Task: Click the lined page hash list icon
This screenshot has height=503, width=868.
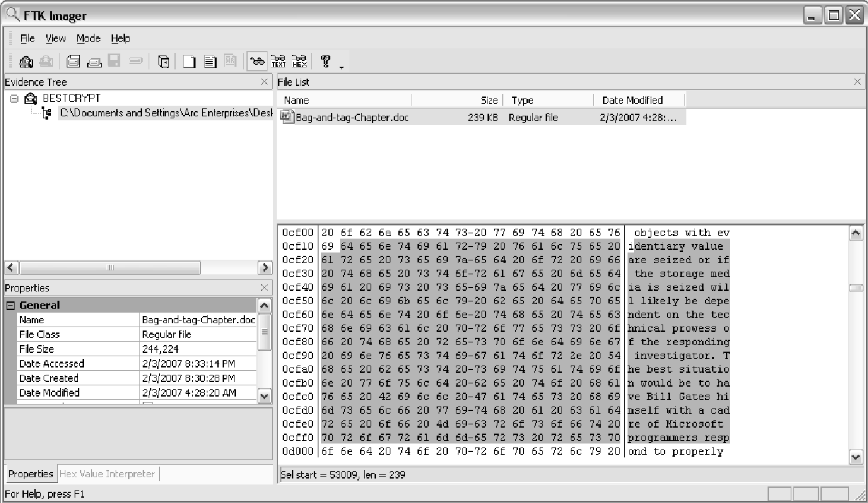Action: pos(210,61)
